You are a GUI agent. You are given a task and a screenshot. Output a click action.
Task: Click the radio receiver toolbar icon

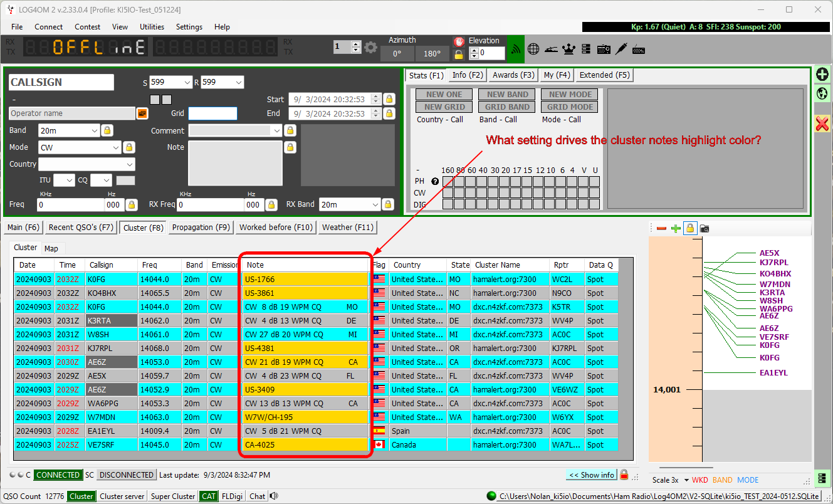(x=604, y=48)
